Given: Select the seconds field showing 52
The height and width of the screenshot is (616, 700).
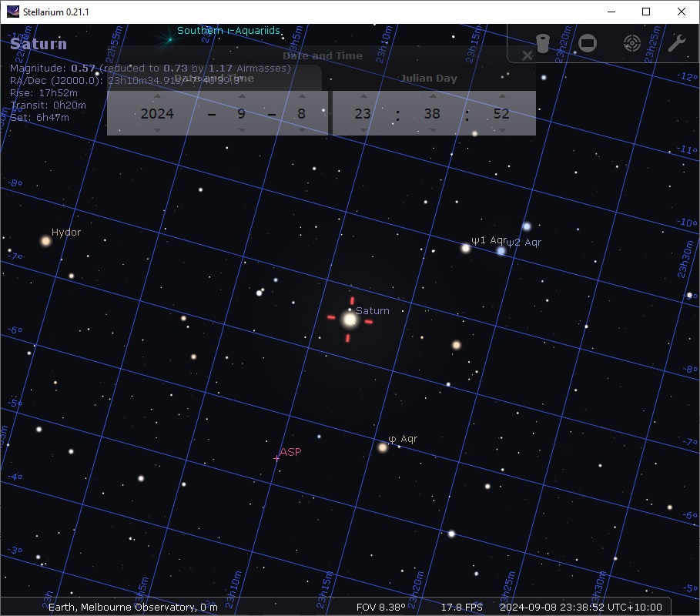Looking at the screenshot, I should pyautogui.click(x=501, y=113).
